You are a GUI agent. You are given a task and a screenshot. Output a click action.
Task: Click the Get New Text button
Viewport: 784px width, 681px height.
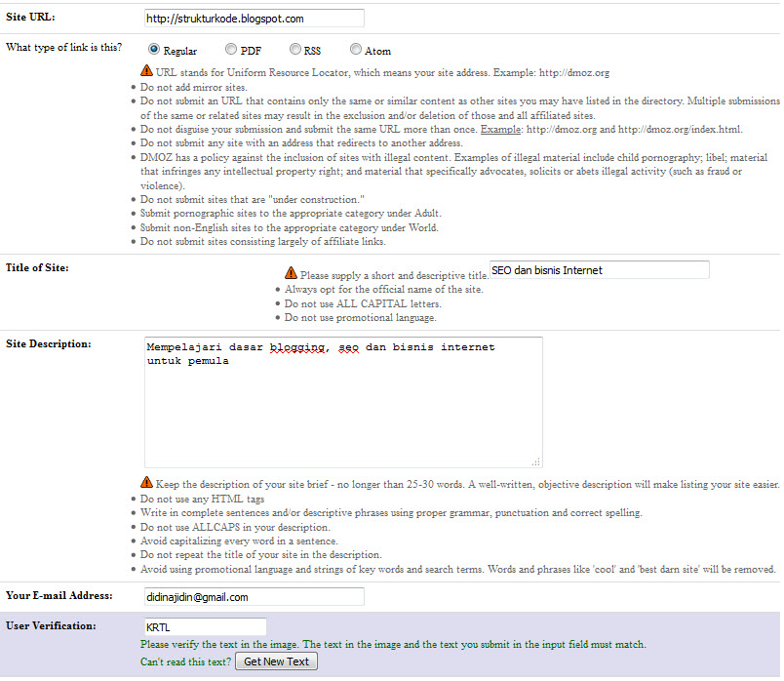pos(277,661)
